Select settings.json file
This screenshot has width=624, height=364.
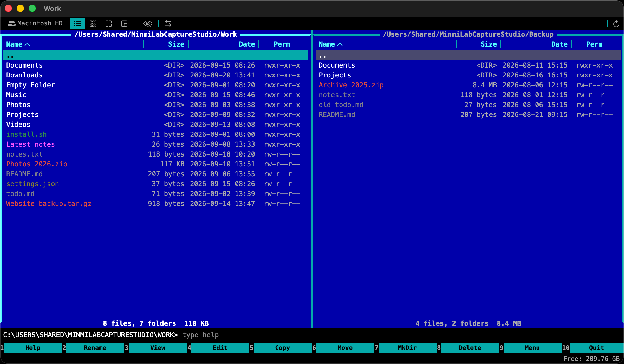coord(155,184)
